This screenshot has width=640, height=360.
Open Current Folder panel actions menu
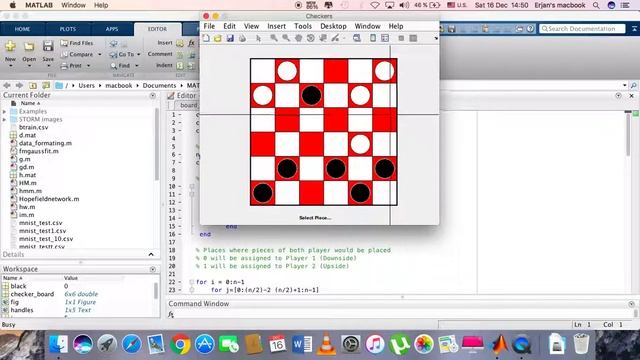click(x=152, y=96)
